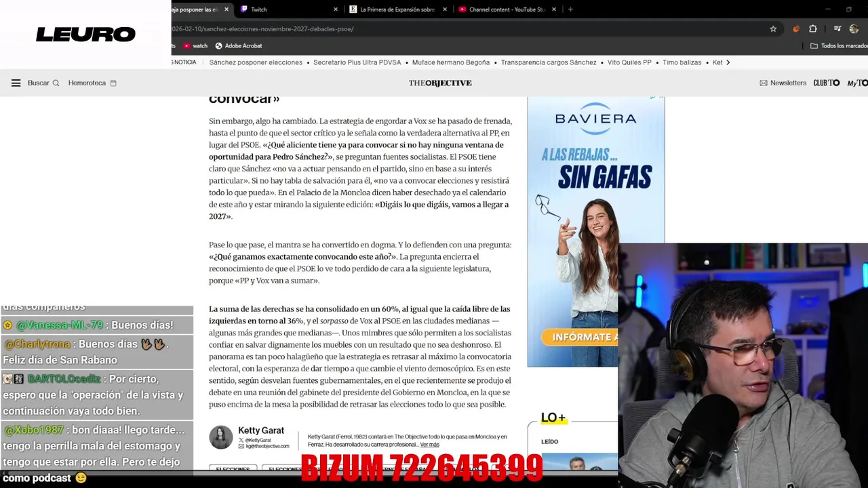This screenshot has height=488, width=868.
Task: Email kg@theobjective.com author link
Action: pos(263,446)
